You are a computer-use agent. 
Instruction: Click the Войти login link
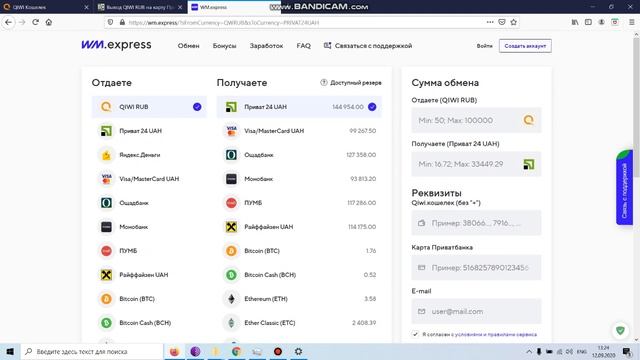pos(484,46)
